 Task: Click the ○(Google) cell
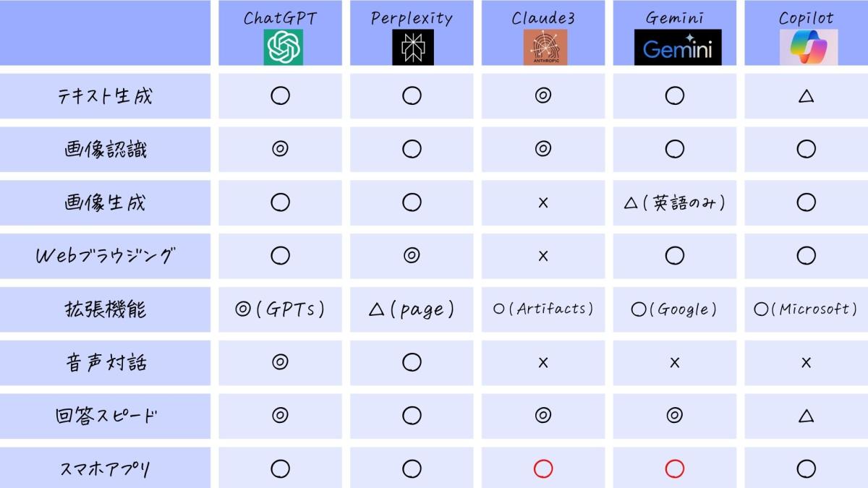pos(674,309)
